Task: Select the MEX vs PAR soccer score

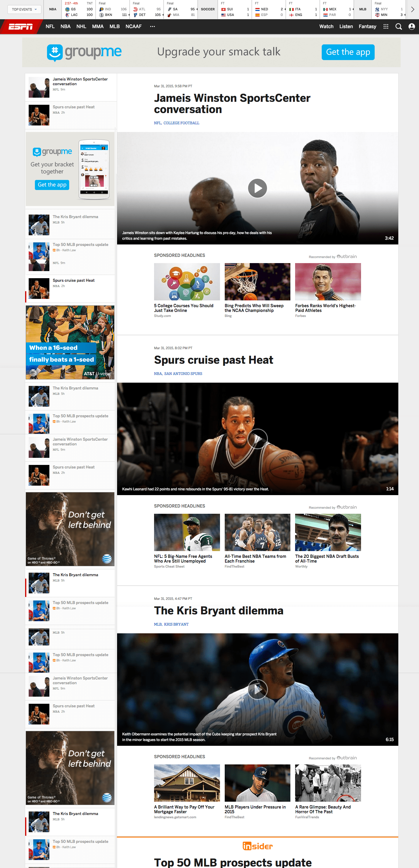Action: [337, 10]
